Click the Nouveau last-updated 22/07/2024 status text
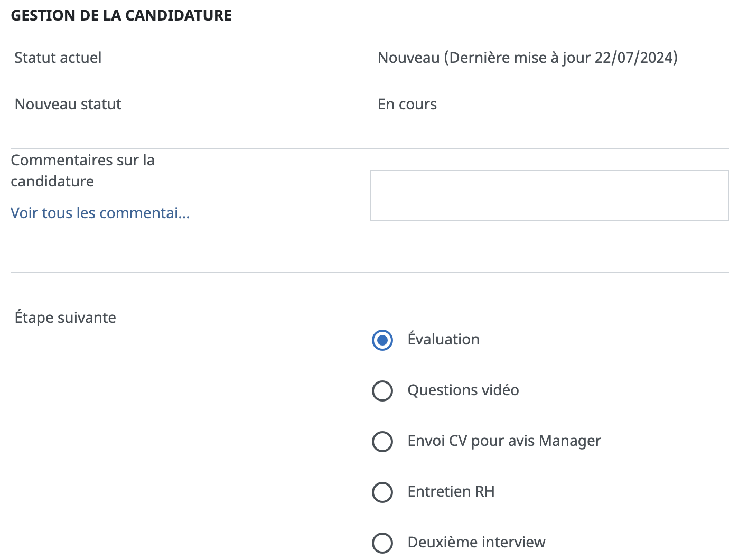The image size is (748, 560). pos(527,58)
